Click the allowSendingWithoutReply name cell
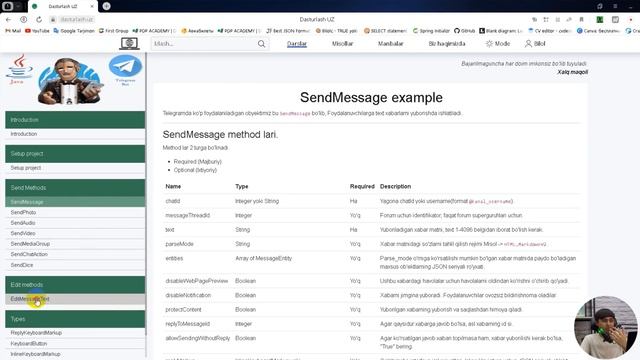Screen dimensions: 640x360 [198, 338]
